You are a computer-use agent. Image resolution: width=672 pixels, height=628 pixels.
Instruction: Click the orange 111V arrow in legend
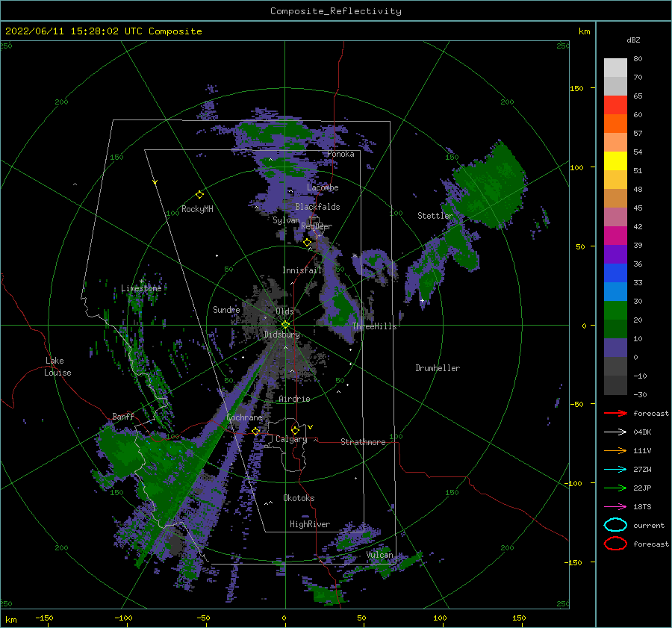point(615,450)
